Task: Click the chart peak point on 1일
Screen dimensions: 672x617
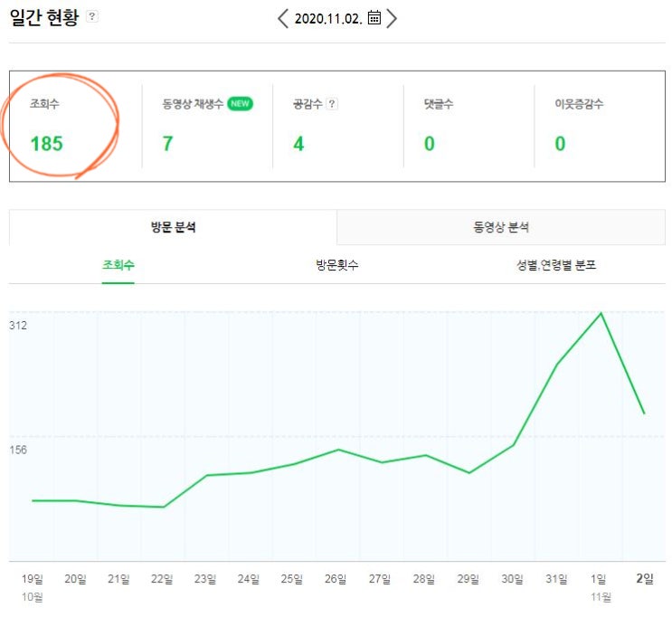Action: [601, 313]
